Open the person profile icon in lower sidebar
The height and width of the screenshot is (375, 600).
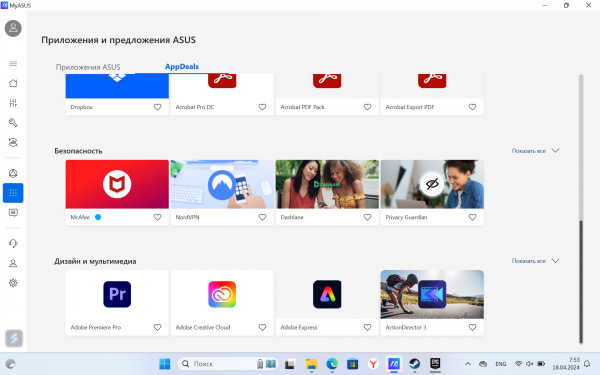pos(13,263)
